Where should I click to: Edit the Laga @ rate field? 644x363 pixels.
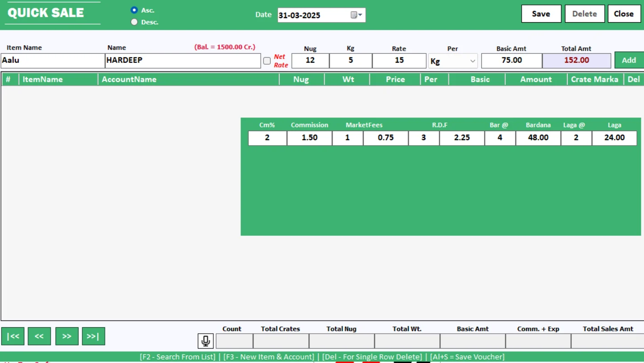click(x=576, y=138)
